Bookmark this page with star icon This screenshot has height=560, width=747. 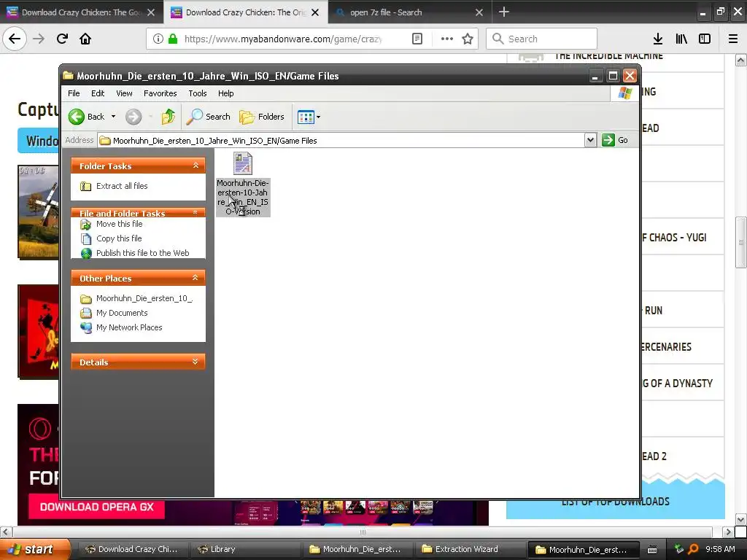[x=468, y=39]
